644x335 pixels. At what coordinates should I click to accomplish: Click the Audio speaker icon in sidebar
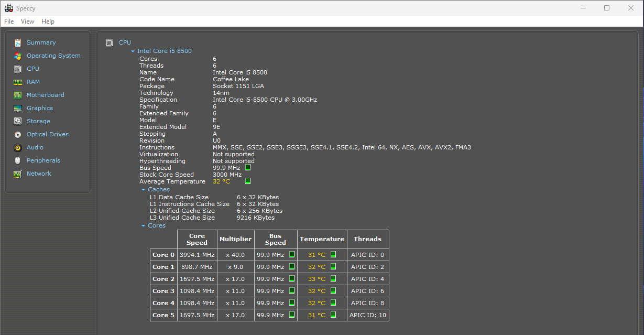pyautogui.click(x=18, y=147)
